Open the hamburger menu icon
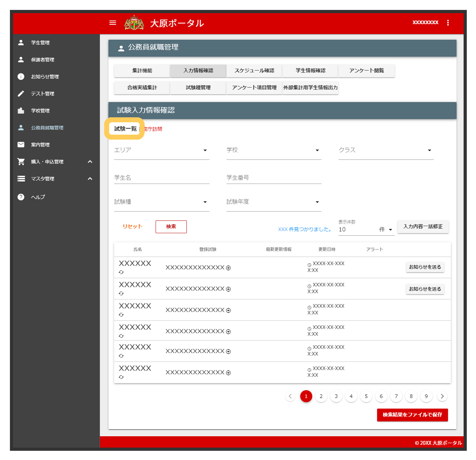 [x=113, y=23]
